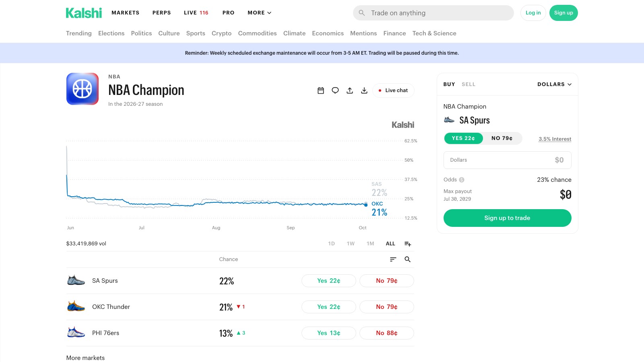Click Sign up to trade button

(507, 218)
